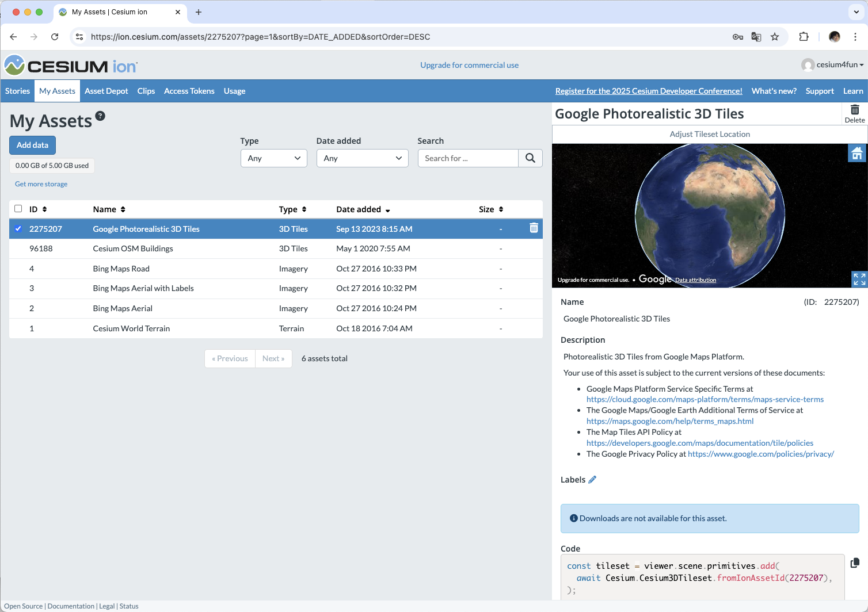Click Upgrade for commercial use link at top

click(469, 65)
